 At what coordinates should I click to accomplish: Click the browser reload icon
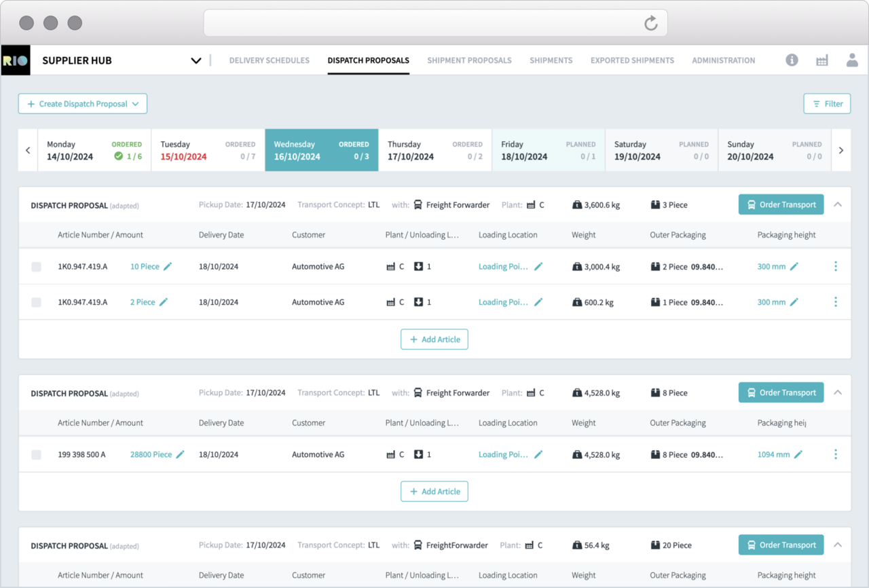pos(650,24)
